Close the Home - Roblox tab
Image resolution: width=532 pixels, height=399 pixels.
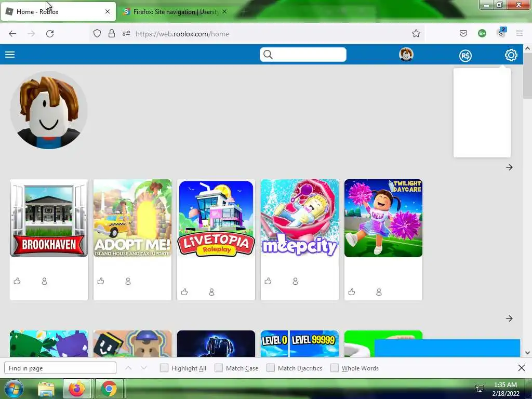click(x=108, y=11)
